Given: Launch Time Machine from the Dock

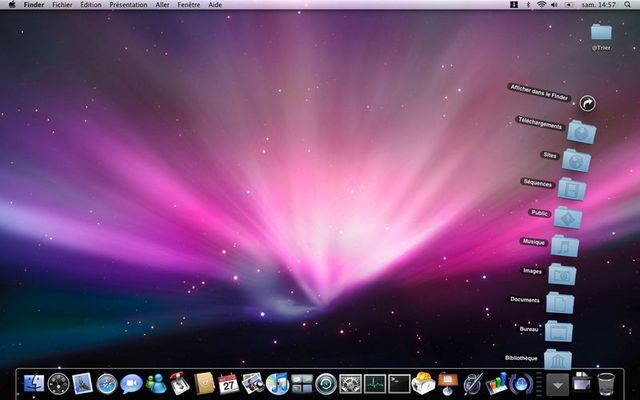Looking at the screenshot, I should point(326,384).
